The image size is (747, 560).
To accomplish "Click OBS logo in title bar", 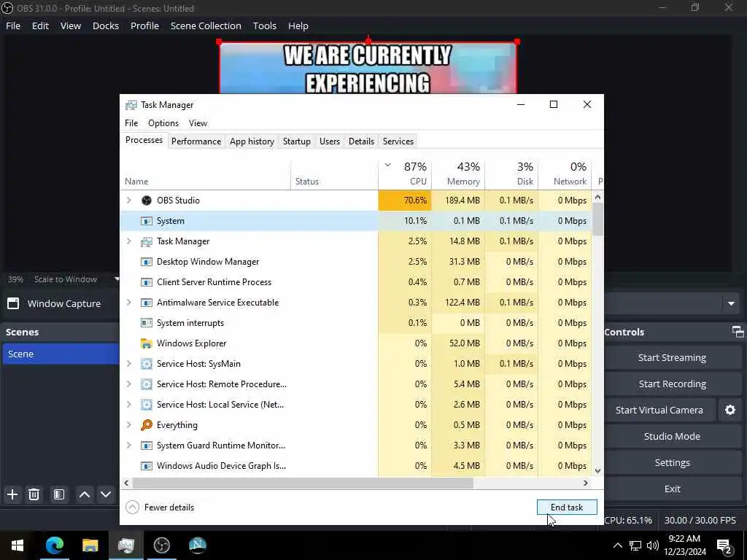I will click(x=7, y=8).
